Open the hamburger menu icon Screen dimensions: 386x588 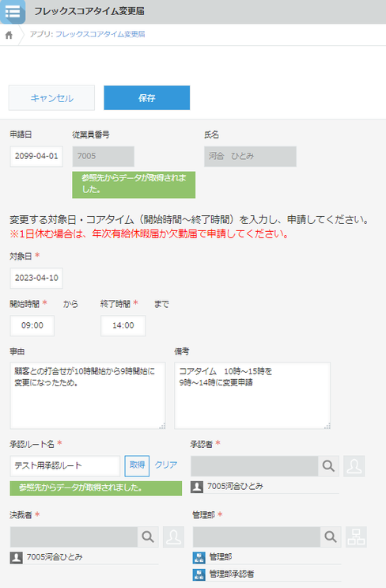(x=13, y=12)
